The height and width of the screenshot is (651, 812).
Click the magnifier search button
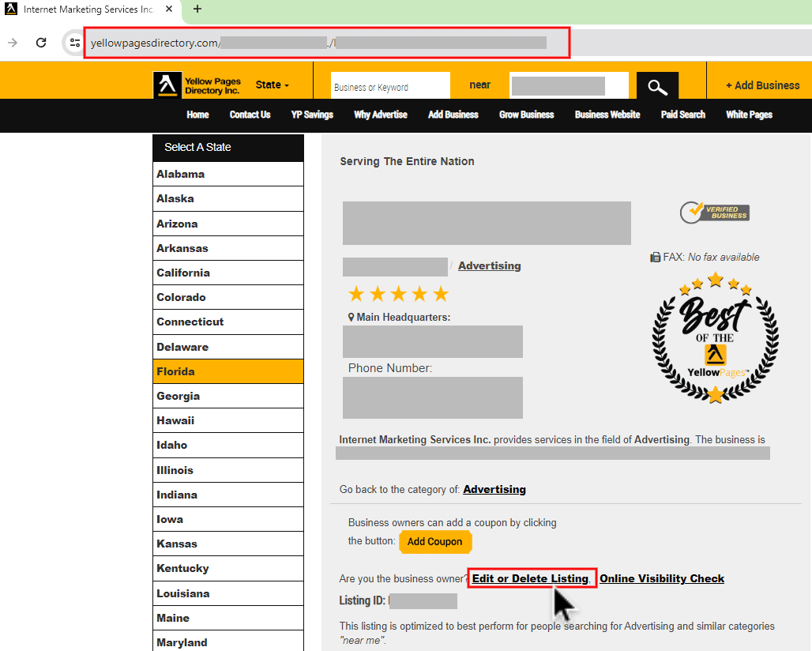click(657, 86)
